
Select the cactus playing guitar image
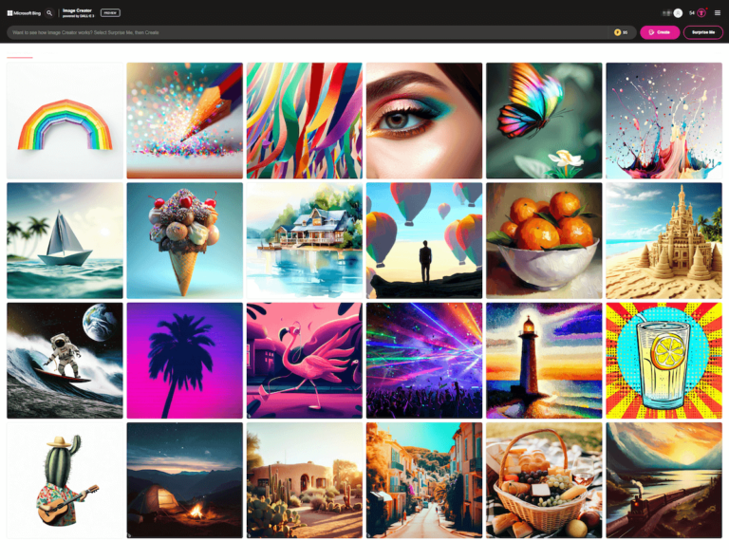click(65, 480)
